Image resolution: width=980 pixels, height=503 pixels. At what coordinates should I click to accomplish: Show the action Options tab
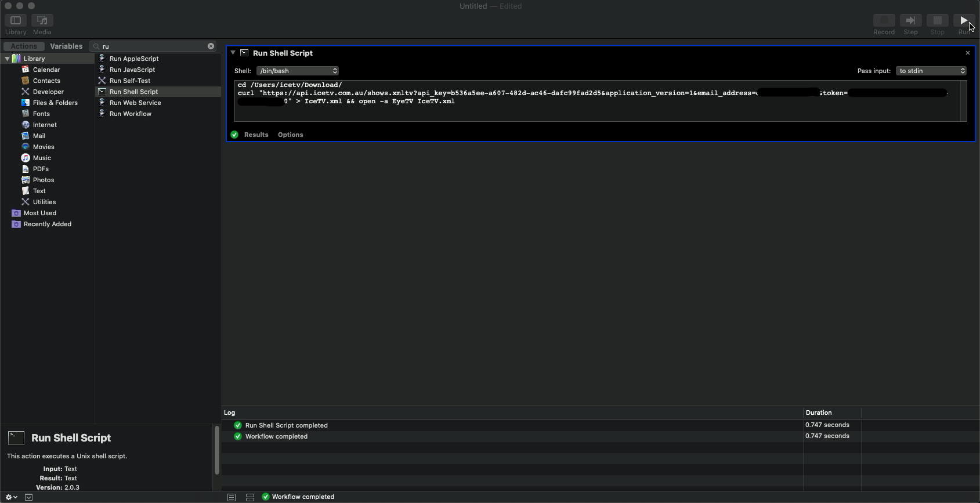[x=290, y=135]
